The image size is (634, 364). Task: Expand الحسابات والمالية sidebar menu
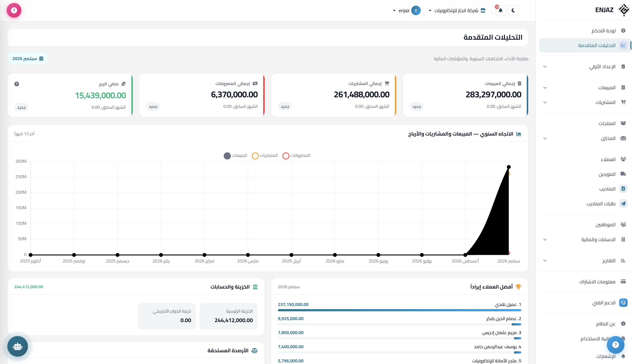pos(585,239)
